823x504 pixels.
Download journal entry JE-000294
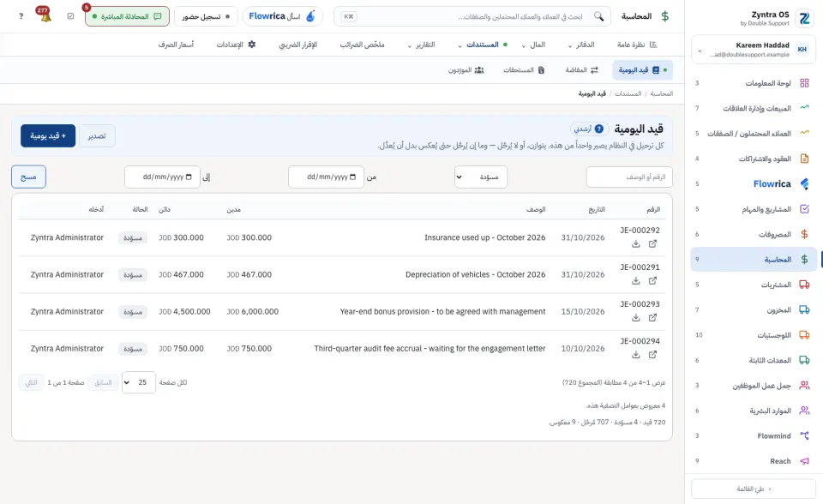click(635, 354)
